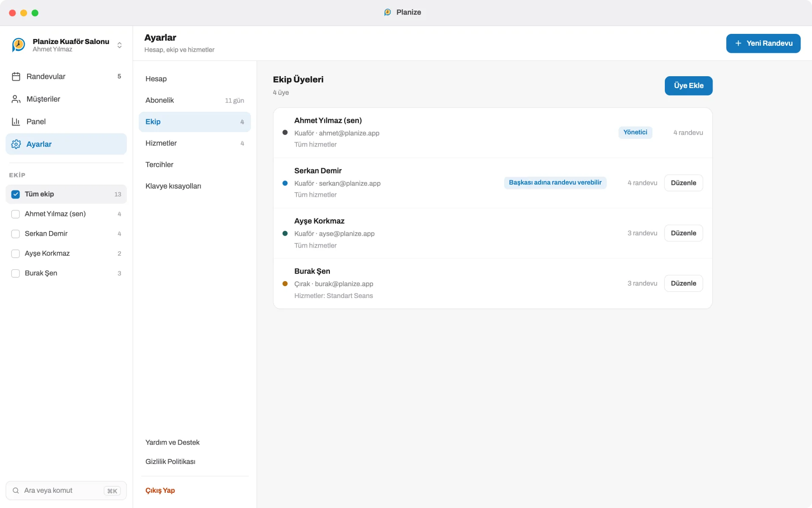Click the Planize salon logo icon
The height and width of the screenshot is (508, 812).
[18, 44]
